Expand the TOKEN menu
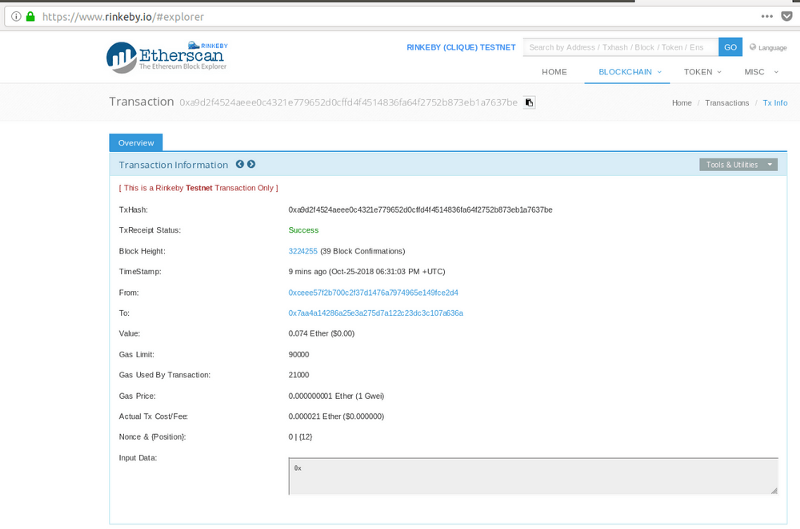Viewport: 800px width, 529px height. pyautogui.click(x=703, y=72)
